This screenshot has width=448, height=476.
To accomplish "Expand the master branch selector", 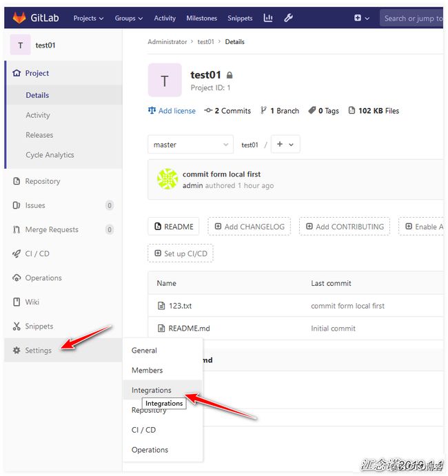I will click(190, 145).
